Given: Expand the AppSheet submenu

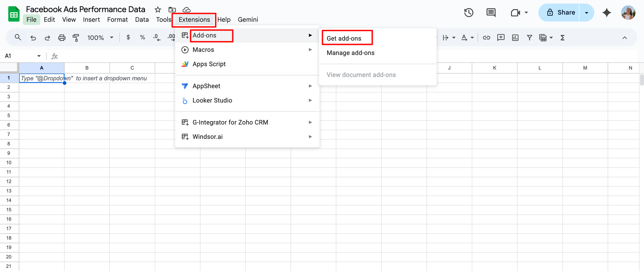Looking at the screenshot, I should click(247, 86).
